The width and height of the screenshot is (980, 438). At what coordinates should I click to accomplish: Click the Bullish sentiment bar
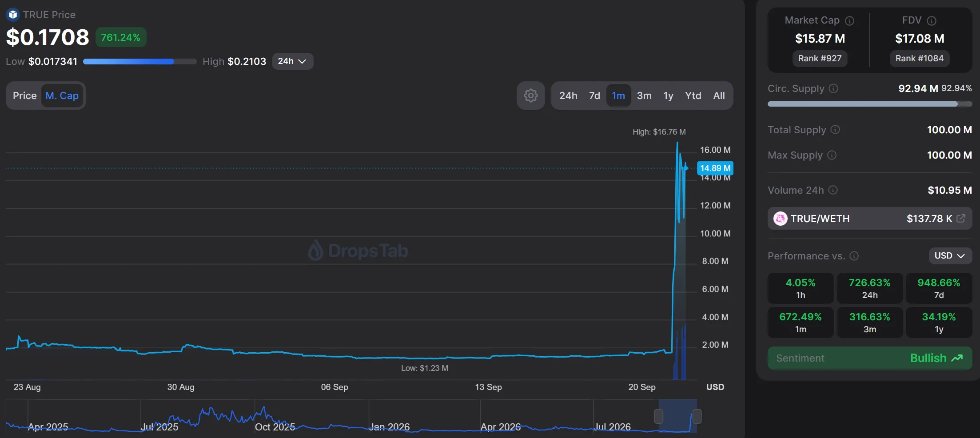[870, 358]
